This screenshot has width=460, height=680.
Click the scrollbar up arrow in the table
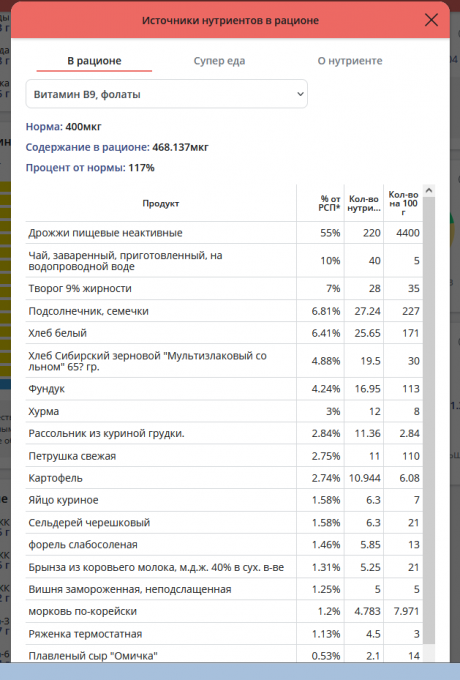click(x=429, y=190)
